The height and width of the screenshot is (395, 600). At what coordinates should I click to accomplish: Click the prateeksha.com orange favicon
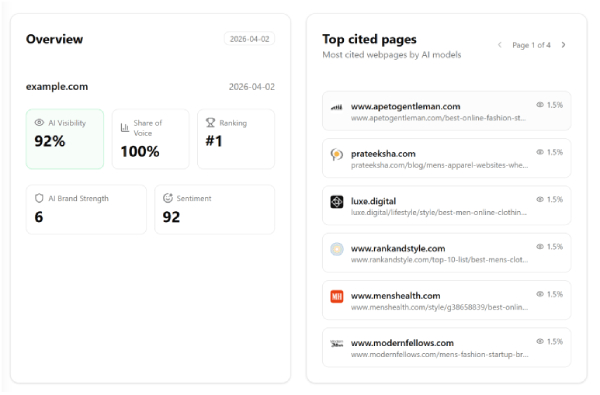[337, 155]
